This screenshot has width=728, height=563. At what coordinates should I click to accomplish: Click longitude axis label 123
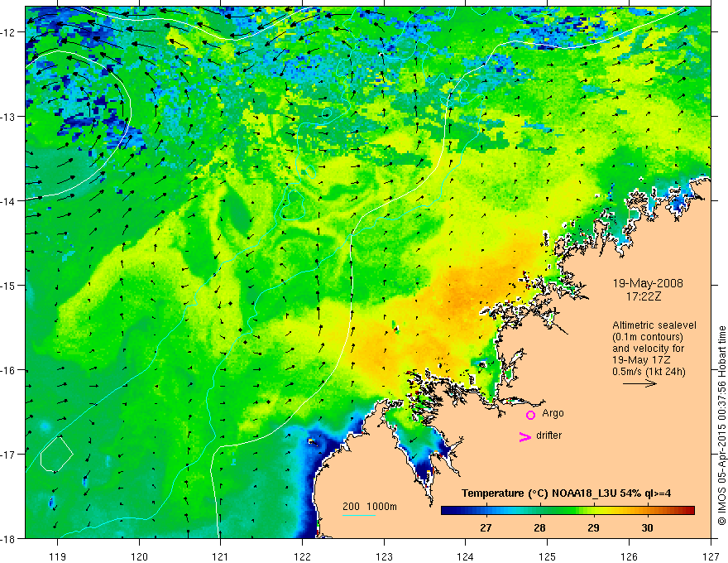tap(384, 556)
